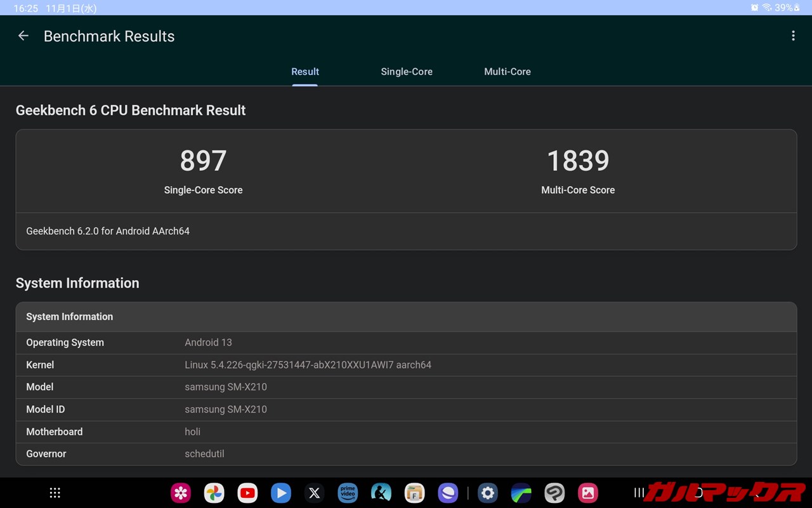Open Settings gear icon in taskbar
Screen dimensions: 812x508
pyautogui.click(x=488, y=493)
